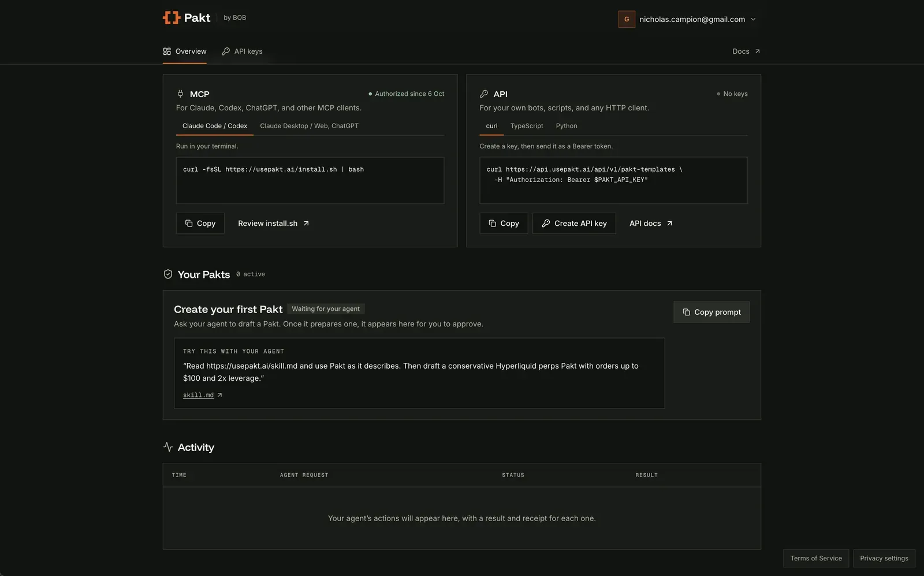
Task: Click the '0 active' counter text
Action: click(x=251, y=274)
